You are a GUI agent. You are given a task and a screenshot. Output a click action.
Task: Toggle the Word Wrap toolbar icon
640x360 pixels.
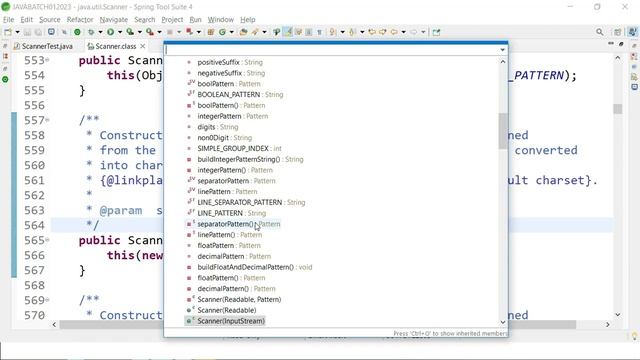(298, 32)
